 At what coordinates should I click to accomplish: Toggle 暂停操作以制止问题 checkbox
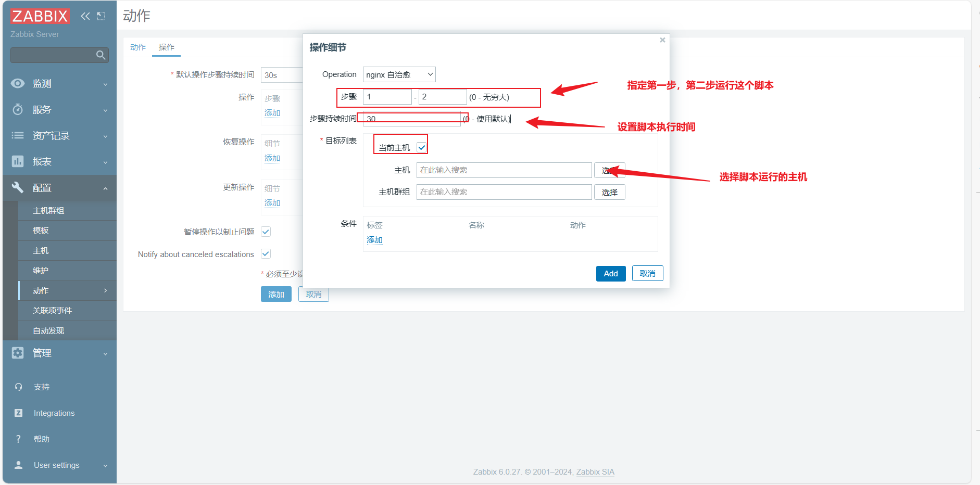coord(266,232)
